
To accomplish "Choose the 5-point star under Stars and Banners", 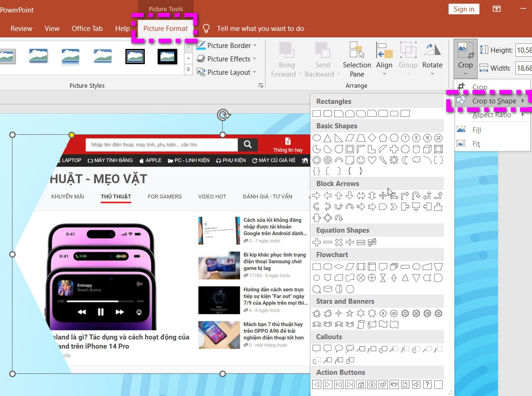I will [x=349, y=313].
